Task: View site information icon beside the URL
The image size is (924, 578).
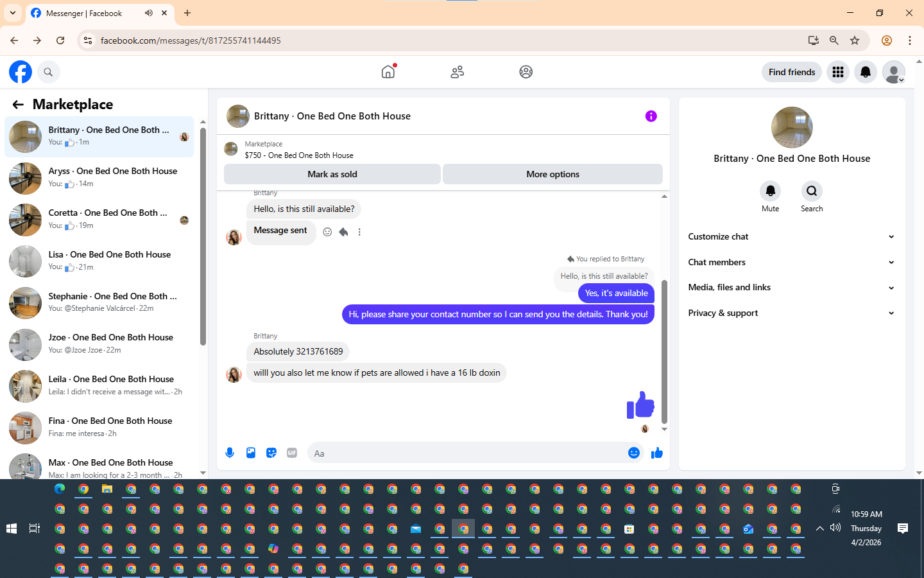Action: click(88, 40)
